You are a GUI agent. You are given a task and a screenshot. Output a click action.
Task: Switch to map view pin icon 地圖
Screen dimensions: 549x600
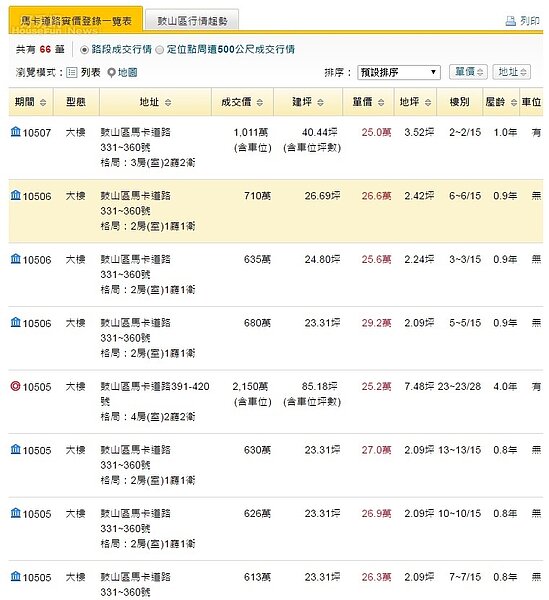[x=111, y=73]
